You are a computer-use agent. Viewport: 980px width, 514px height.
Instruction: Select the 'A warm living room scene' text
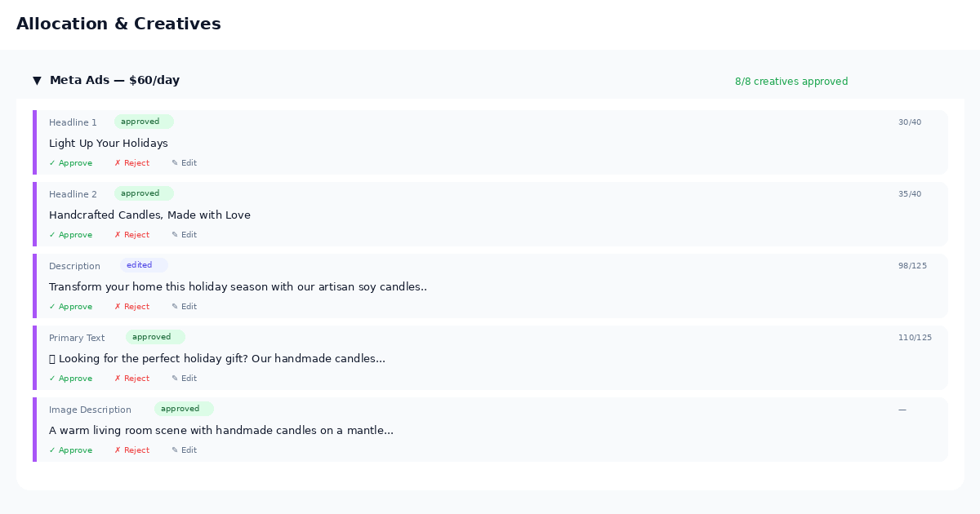click(x=220, y=431)
